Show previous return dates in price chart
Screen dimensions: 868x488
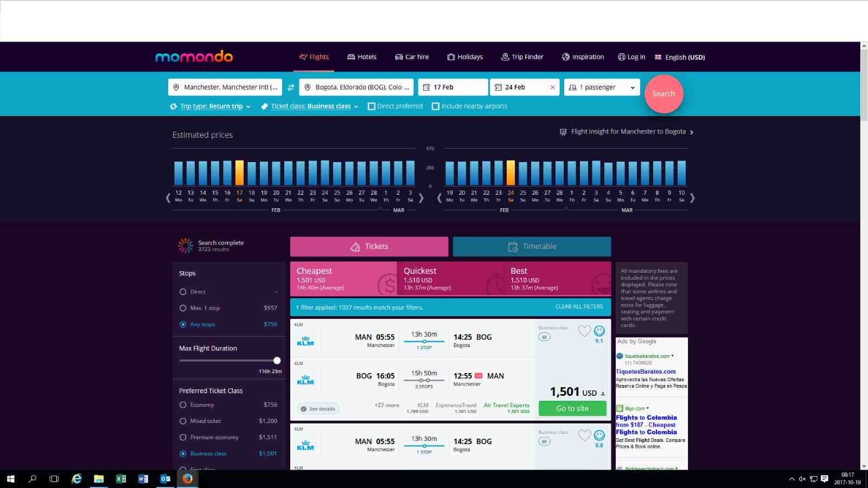pyautogui.click(x=439, y=198)
